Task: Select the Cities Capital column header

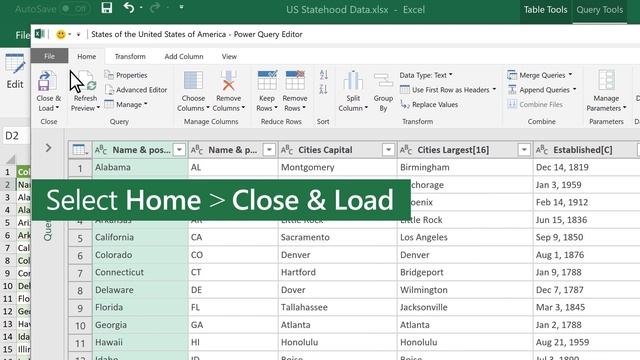Action: click(337, 150)
